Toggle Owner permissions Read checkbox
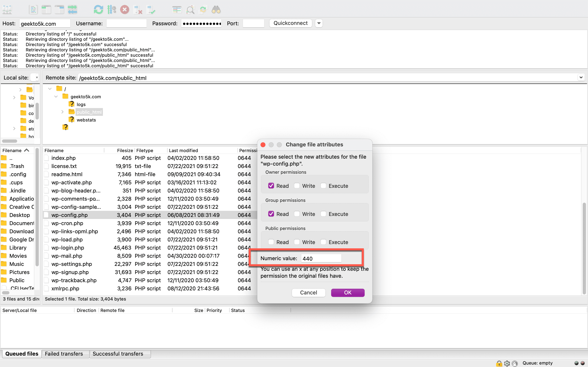This screenshot has width=588, height=367. [271, 185]
